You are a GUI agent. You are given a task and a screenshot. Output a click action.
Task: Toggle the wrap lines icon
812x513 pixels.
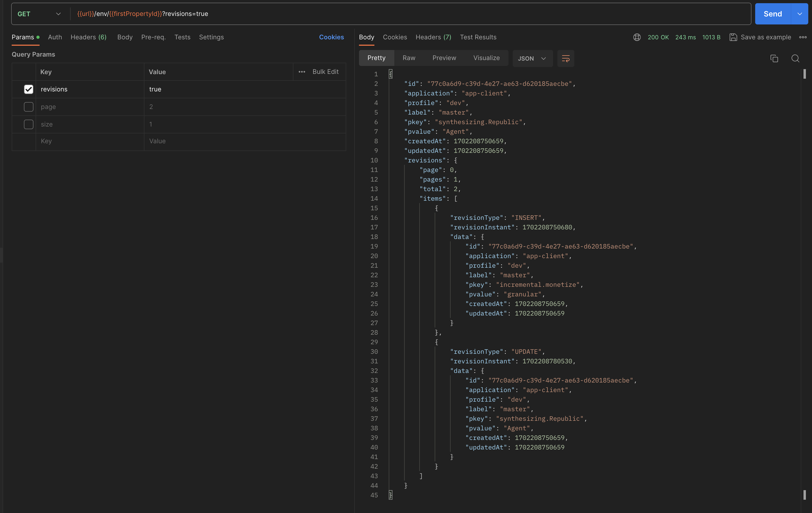click(x=566, y=58)
